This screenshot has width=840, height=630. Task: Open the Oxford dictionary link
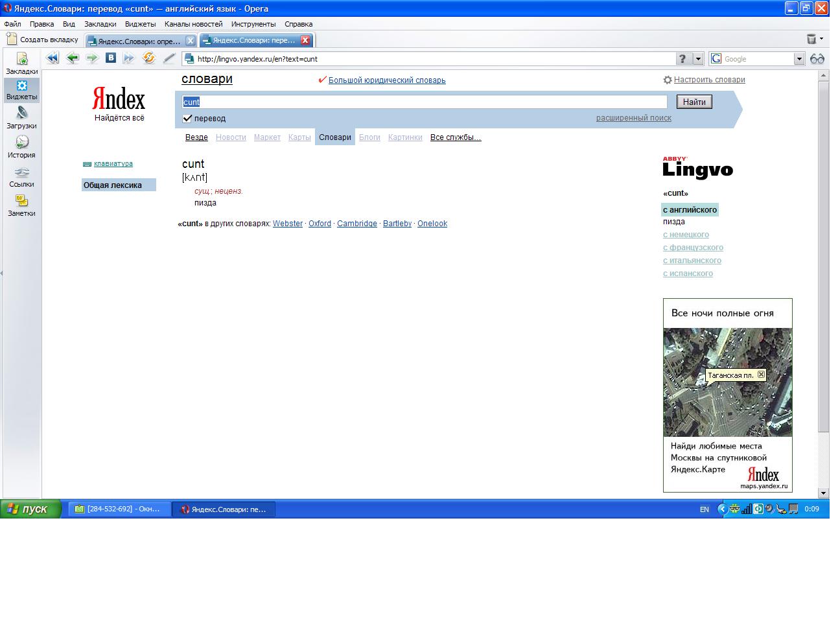[320, 224]
